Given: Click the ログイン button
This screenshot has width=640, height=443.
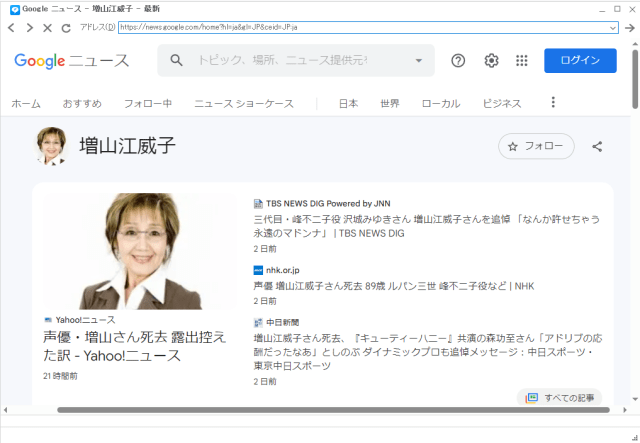Looking at the screenshot, I should pyautogui.click(x=580, y=60).
